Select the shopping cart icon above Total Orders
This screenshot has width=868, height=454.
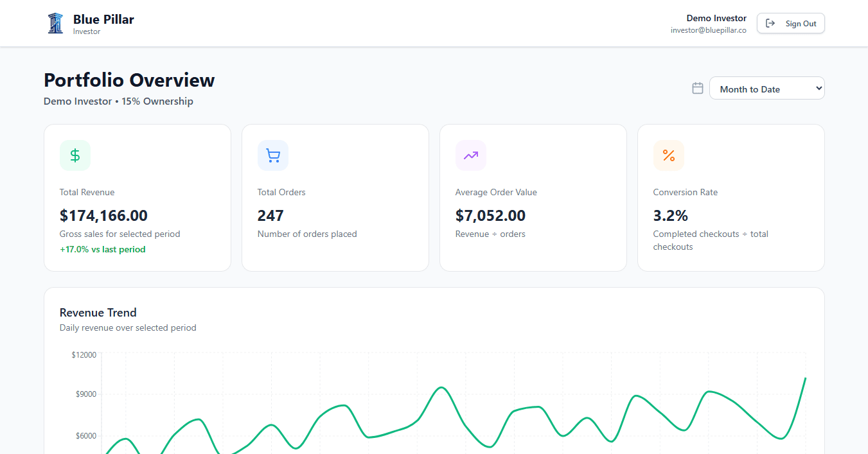coord(273,155)
